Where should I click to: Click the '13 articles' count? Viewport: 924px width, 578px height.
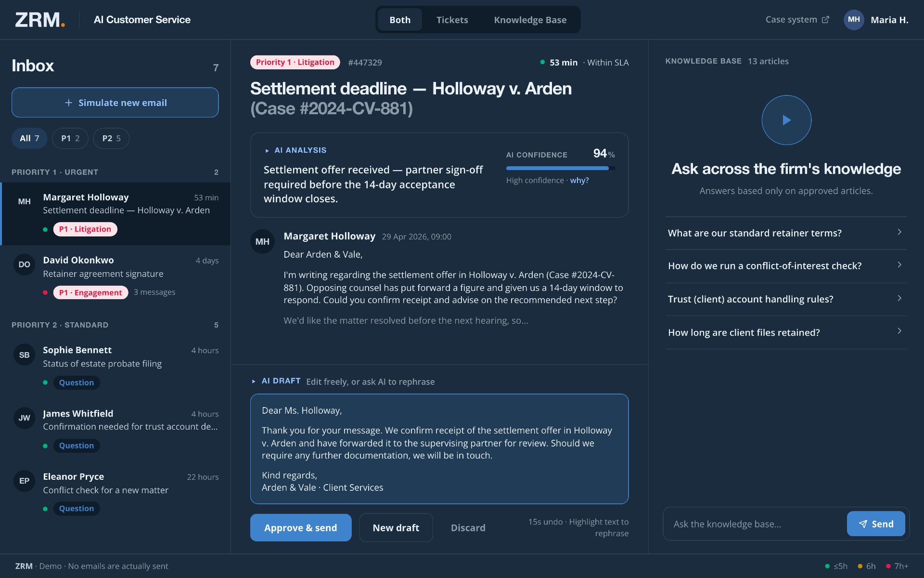click(x=768, y=61)
